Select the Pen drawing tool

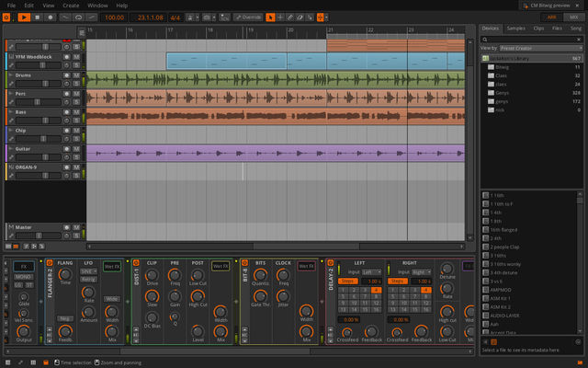(289, 17)
